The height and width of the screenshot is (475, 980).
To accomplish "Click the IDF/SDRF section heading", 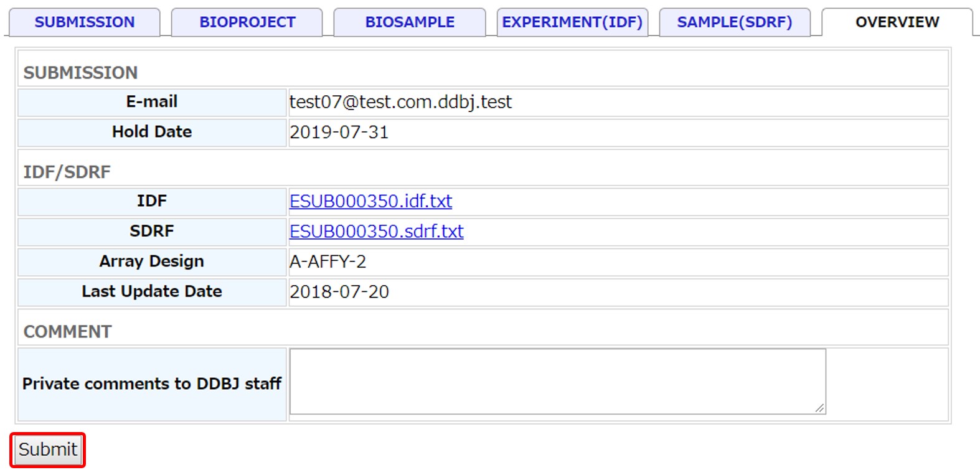I will point(67,172).
